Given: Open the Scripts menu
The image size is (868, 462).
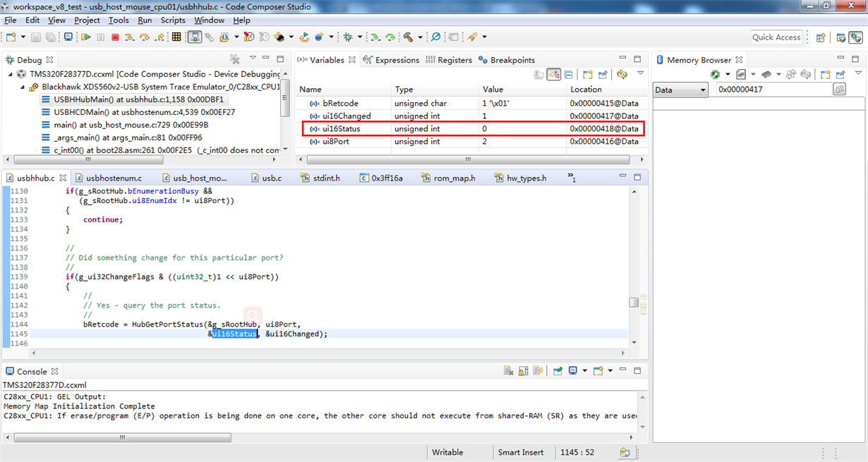Looking at the screenshot, I should (x=172, y=20).
